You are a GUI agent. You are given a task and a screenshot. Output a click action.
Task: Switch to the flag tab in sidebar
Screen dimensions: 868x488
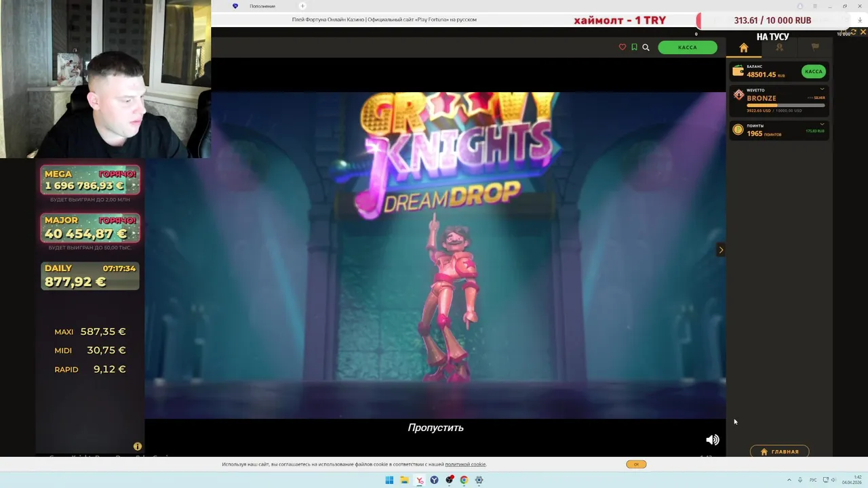click(x=815, y=47)
